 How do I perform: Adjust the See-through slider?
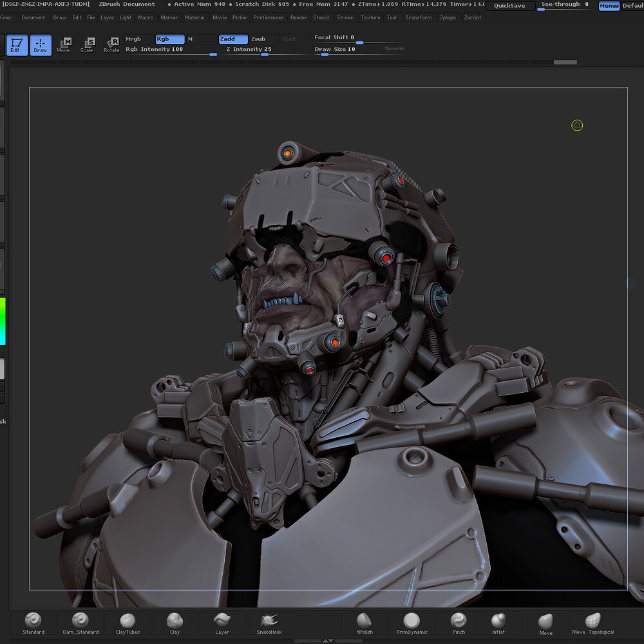pyautogui.click(x=565, y=6)
